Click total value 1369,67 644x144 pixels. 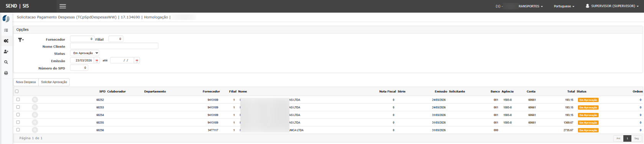569,123
